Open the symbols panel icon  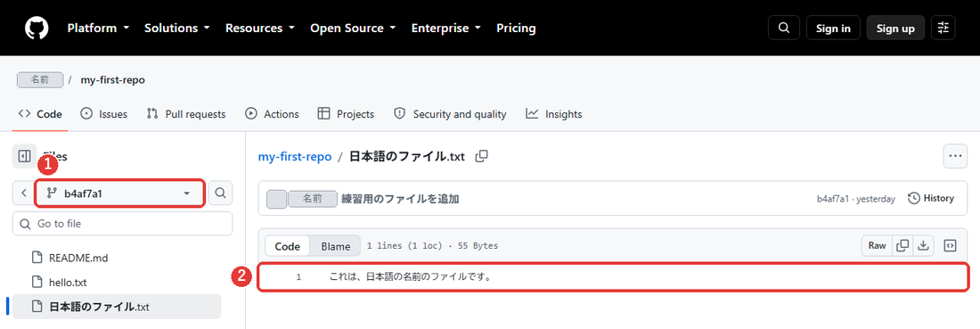pyautogui.click(x=950, y=246)
